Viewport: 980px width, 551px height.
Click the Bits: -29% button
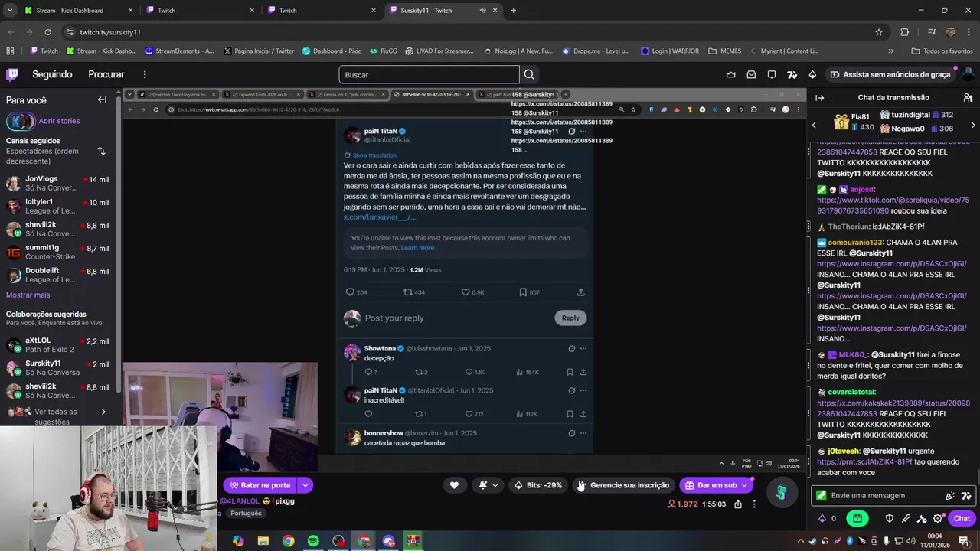tap(538, 485)
